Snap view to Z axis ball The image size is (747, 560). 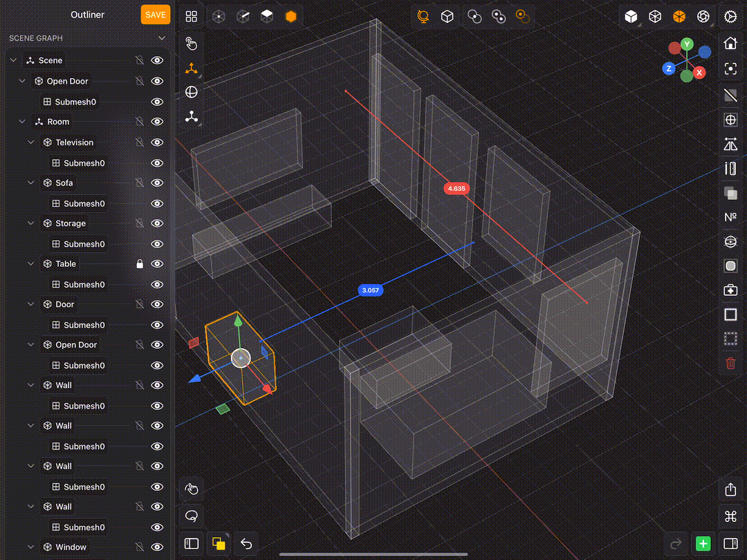(669, 68)
